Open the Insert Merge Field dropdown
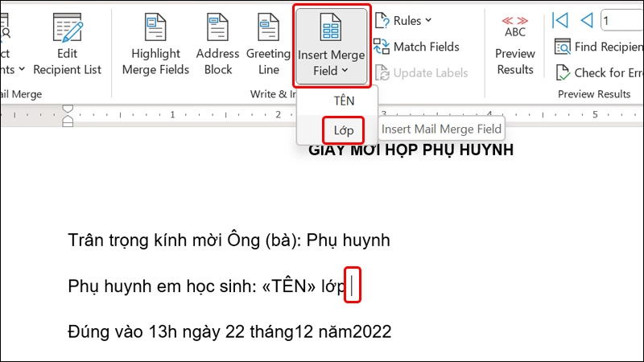This screenshot has height=362, width=644. 331,46
